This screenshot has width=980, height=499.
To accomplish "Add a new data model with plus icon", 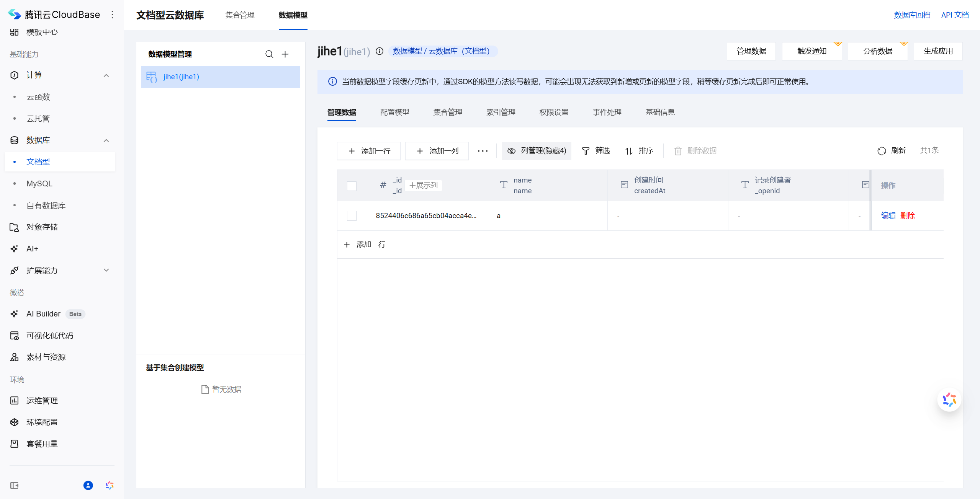I will click(285, 54).
